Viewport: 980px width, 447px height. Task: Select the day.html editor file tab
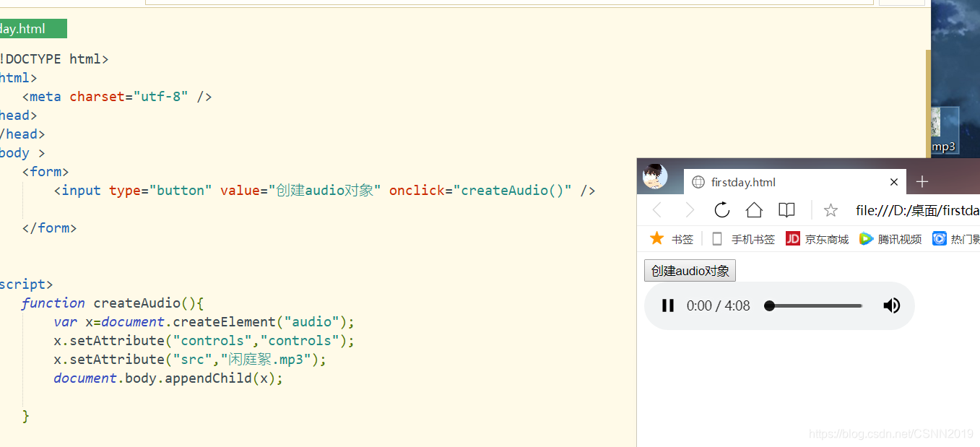pyautogui.click(x=33, y=29)
